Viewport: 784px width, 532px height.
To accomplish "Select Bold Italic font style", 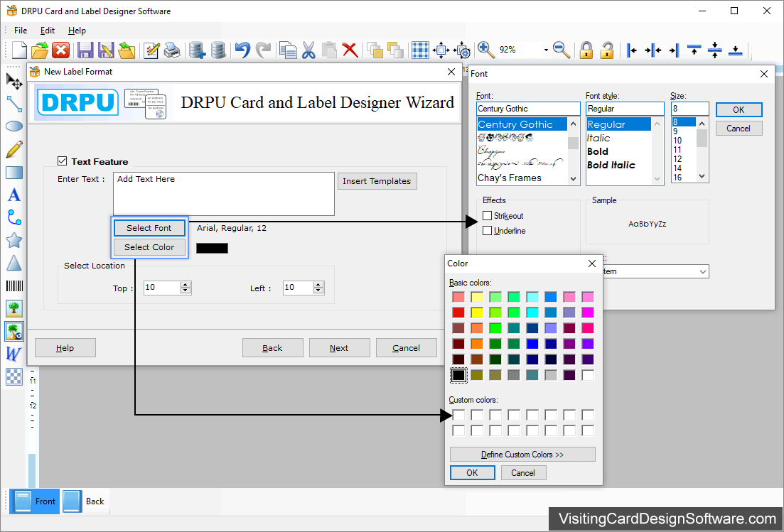I will click(x=611, y=165).
